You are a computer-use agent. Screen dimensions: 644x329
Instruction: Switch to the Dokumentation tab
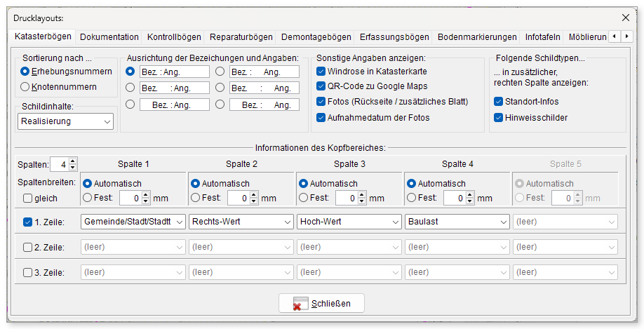109,37
